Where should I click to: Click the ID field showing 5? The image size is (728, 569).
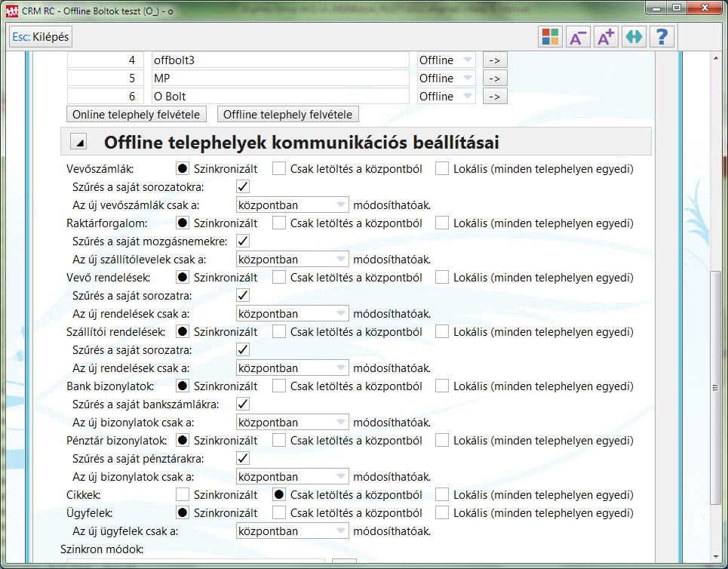click(x=106, y=78)
